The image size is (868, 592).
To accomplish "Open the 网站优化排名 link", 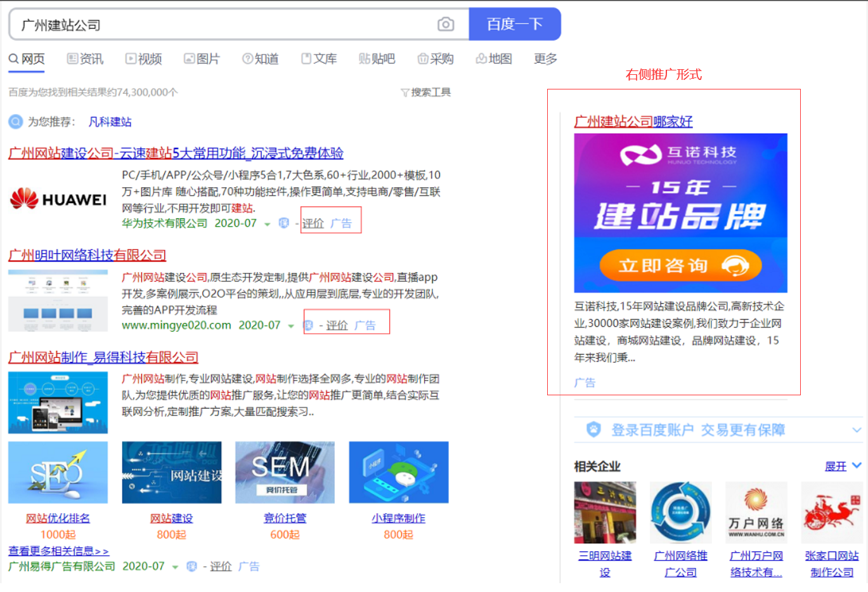I will pos(58,518).
